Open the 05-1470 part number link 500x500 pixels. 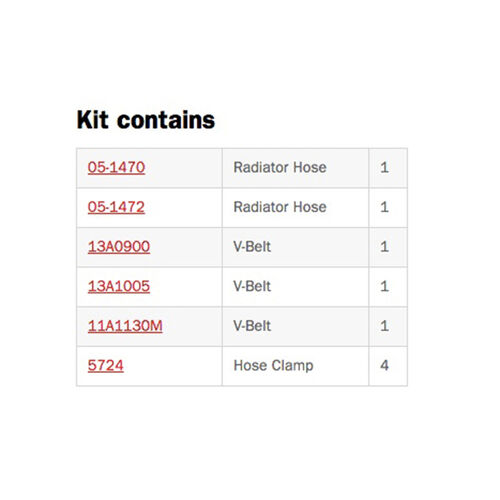tap(116, 167)
